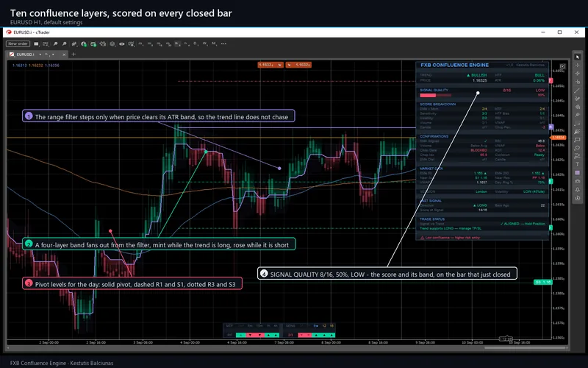This screenshot has width=588, height=368.
Task: Click the FXB CONFLUENCE ENGINE panel title
Action: pyautogui.click(x=454, y=65)
